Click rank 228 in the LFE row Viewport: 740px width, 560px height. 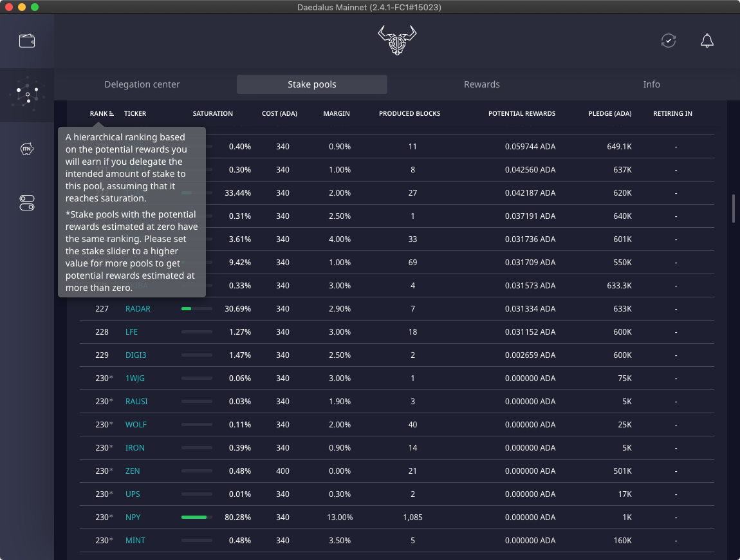102,332
